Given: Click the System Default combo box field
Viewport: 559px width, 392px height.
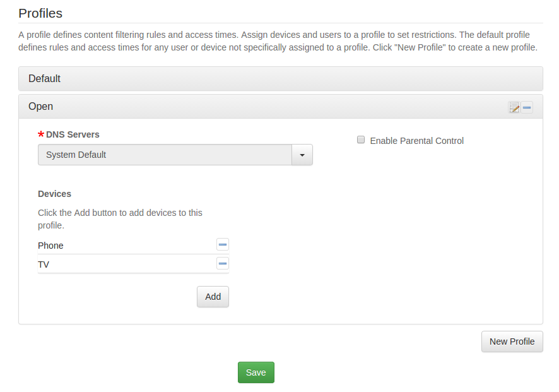Looking at the screenshot, I should [x=164, y=155].
